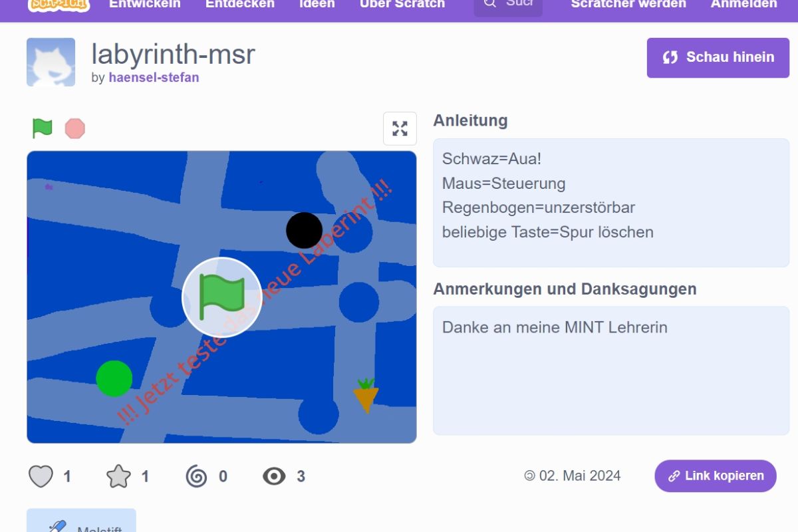Click the green flag above the stage
The image size is (798, 532).
43,128
